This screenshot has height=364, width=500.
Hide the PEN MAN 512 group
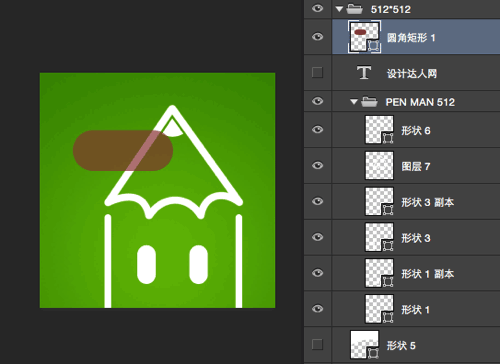[317, 101]
